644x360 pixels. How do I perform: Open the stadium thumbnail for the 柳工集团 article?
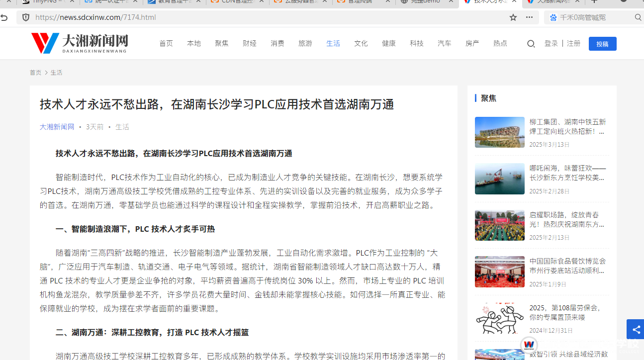coord(499,132)
